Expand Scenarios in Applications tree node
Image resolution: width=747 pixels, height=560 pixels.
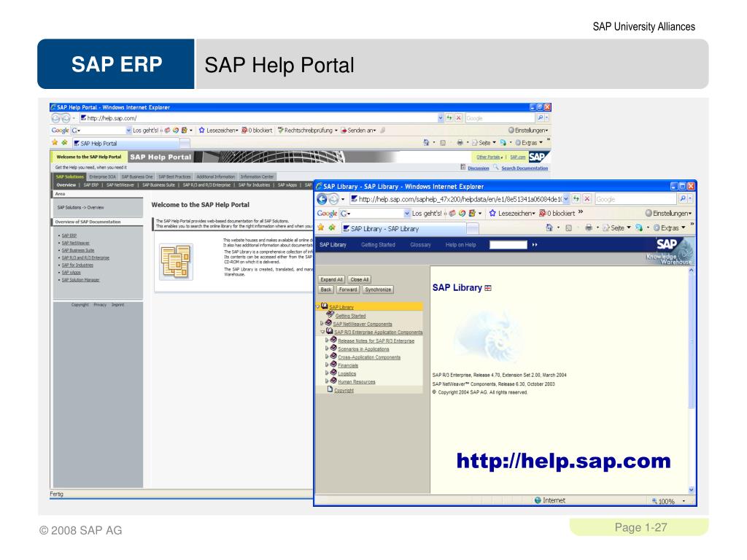(x=327, y=349)
